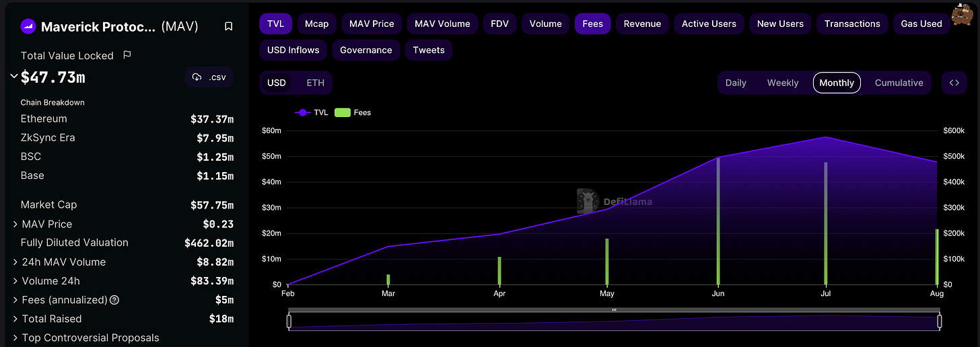The image size is (980, 347).
Task: Click the green Fees legend swatch
Action: pyautogui.click(x=343, y=112)
